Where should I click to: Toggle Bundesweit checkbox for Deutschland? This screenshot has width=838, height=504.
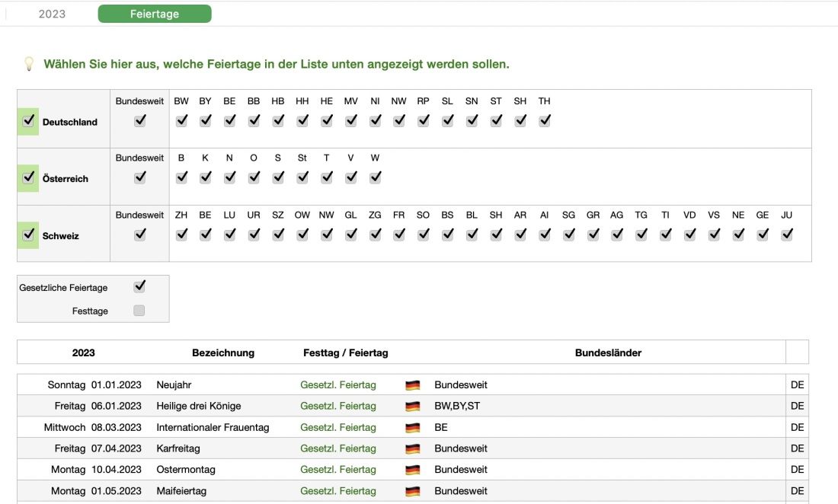[139, 120]
